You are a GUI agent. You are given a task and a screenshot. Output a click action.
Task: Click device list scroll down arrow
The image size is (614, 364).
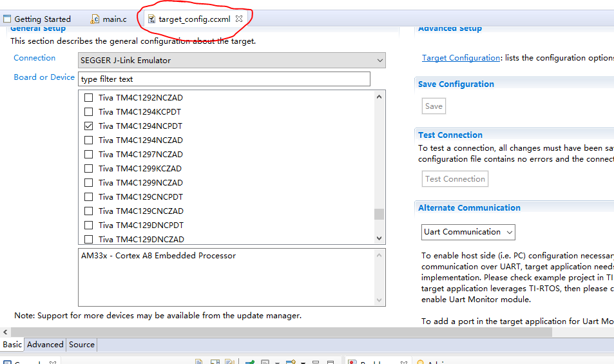pos(379,238)
